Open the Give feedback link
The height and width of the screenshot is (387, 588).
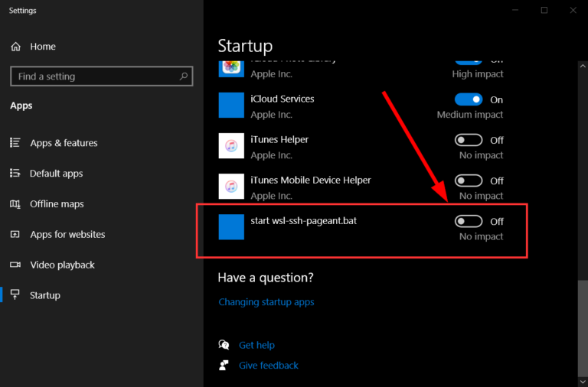click(x=269, y=366)
